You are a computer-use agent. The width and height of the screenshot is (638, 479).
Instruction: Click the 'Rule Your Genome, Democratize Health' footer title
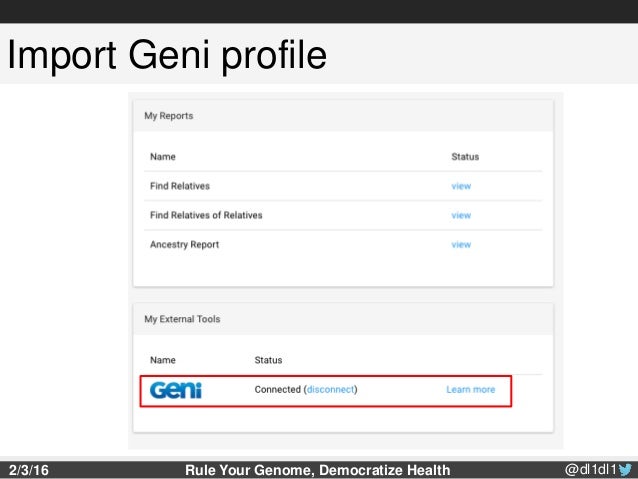pyautogui.click(x=318, y=470)
